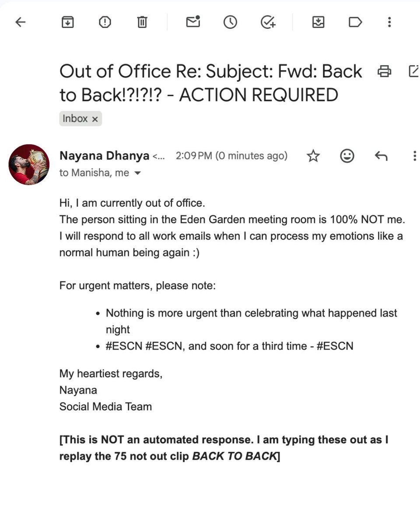The height and width of the screenshot is (525, 420).
Task: Star the message from Nayana Dhanya
Action: pyautogui.click(x=313, y=156)
